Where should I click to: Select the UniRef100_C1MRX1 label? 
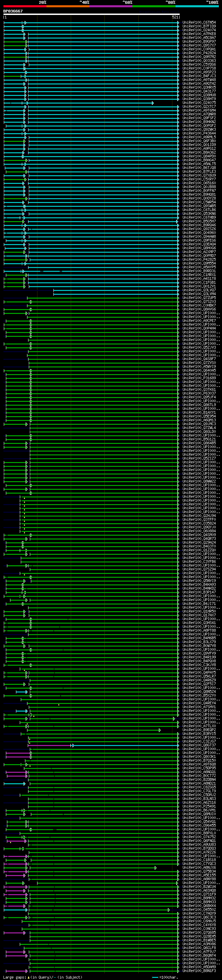(199, 275)
